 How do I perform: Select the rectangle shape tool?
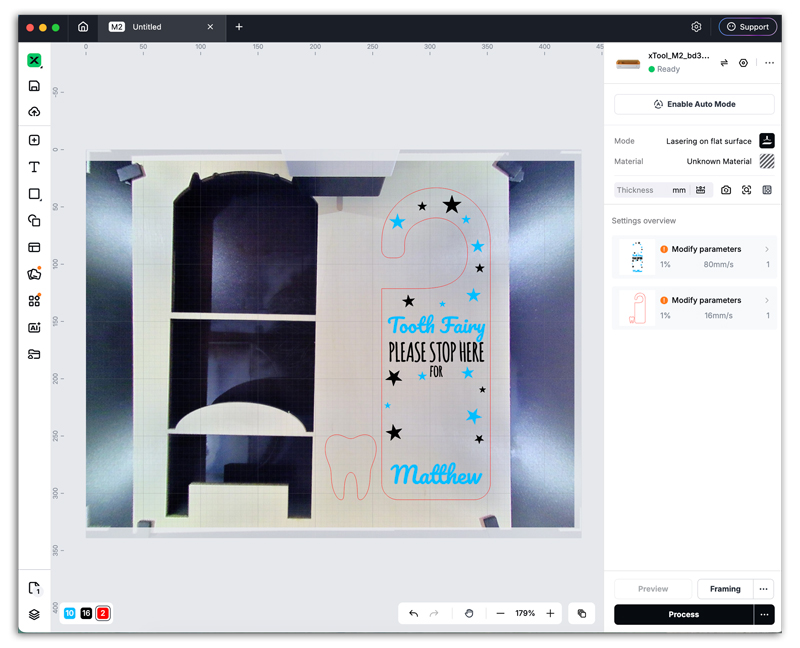pos(34,194)
